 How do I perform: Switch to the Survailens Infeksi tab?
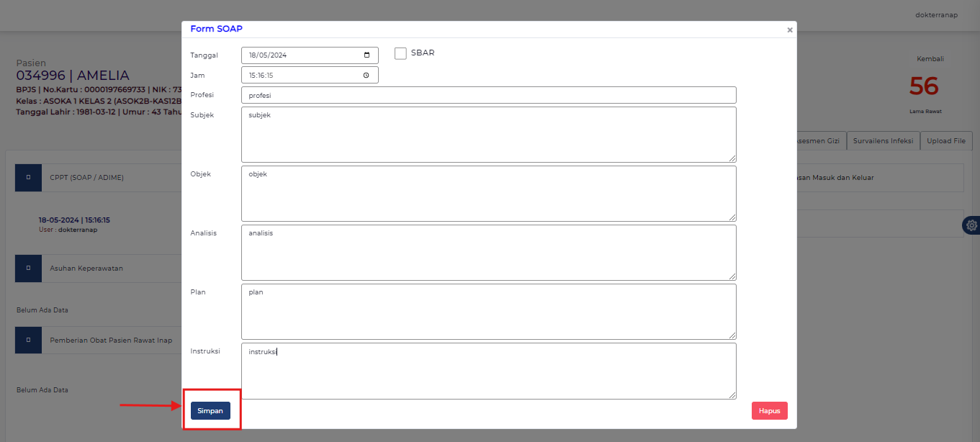point(883,140)
